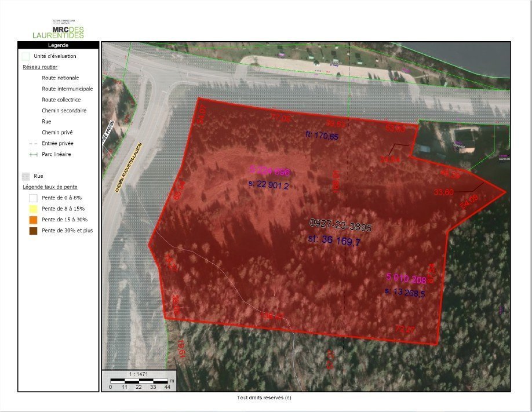The image size is (532, 412).
Task: Select the orange Pente de 15 à 30% swatch
Action: (25, 220)
